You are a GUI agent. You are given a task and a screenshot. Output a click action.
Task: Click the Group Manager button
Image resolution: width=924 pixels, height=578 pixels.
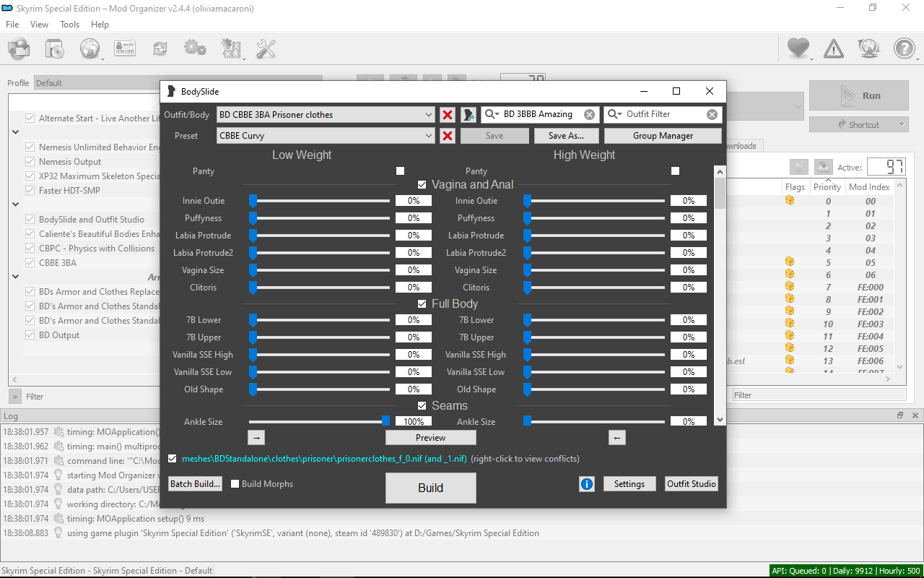pos(663,136)
